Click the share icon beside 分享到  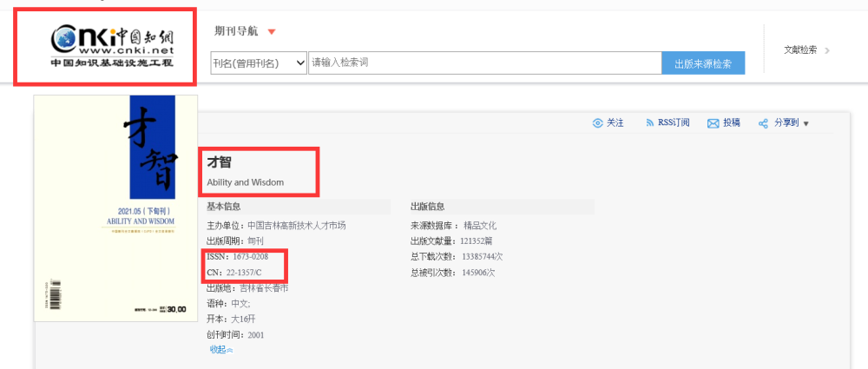click(x=763, y=123)
